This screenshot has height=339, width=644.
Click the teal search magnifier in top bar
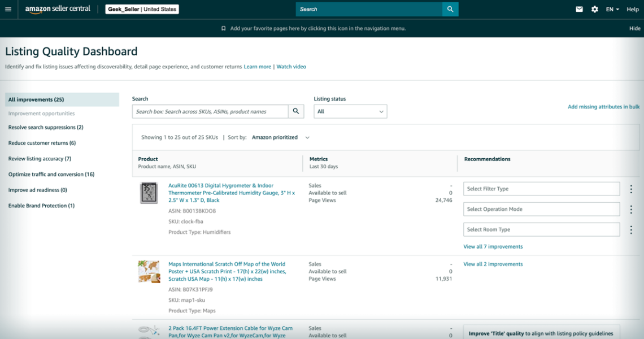(450, 9)
